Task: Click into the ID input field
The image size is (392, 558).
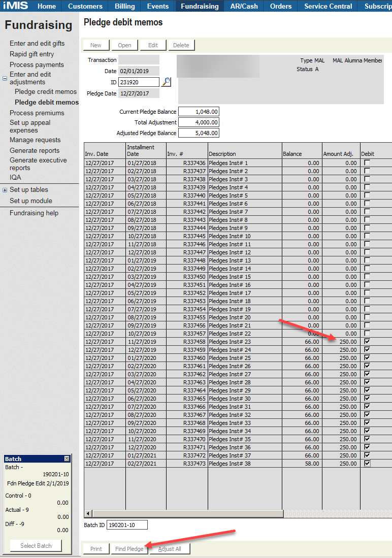Action: tap(139, 82)
